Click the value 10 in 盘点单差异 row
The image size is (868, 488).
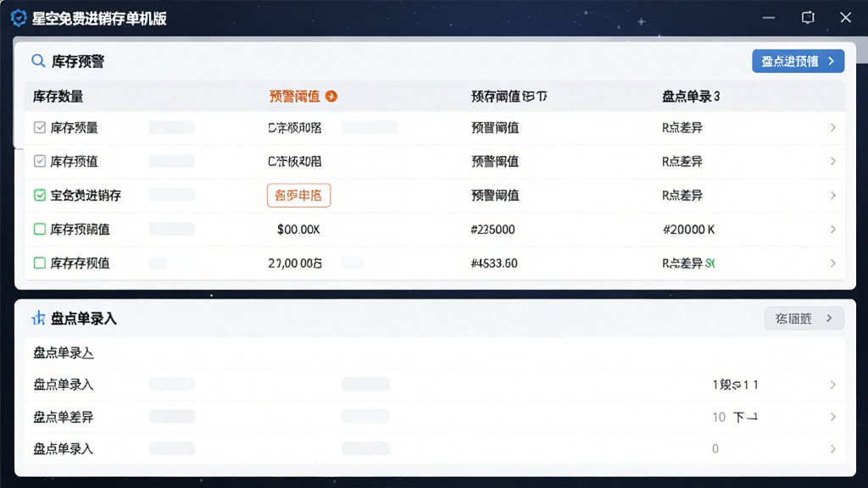[x=719, y=417]
